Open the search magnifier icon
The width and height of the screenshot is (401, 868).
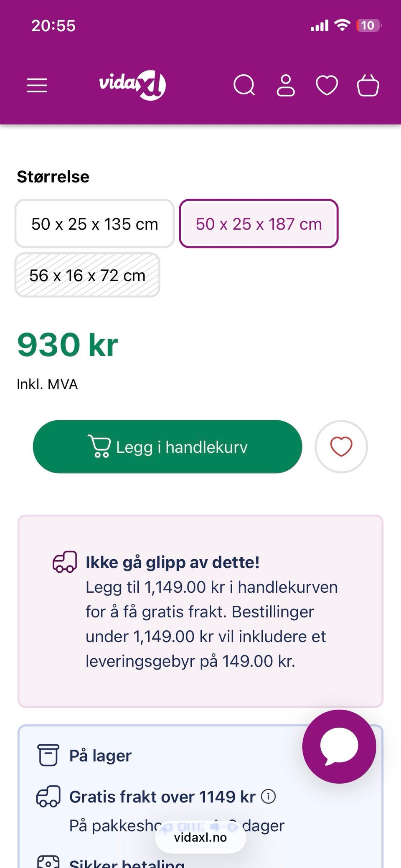click(x=244, y=85)
